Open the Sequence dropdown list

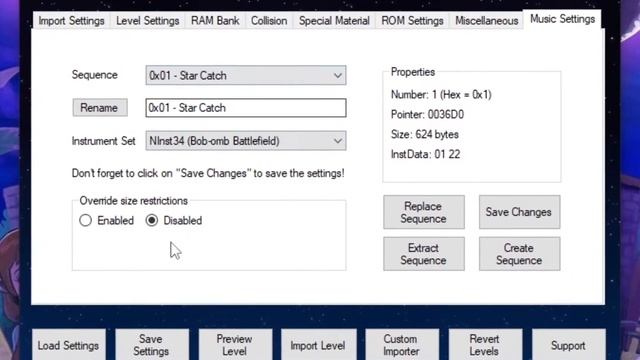246,76
